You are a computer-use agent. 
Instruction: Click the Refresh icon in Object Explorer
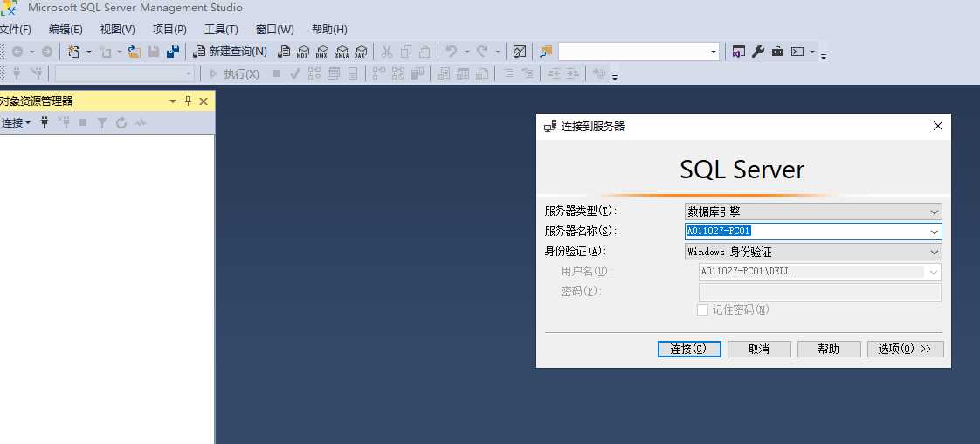pyautogui.click(x=121, y=123)
